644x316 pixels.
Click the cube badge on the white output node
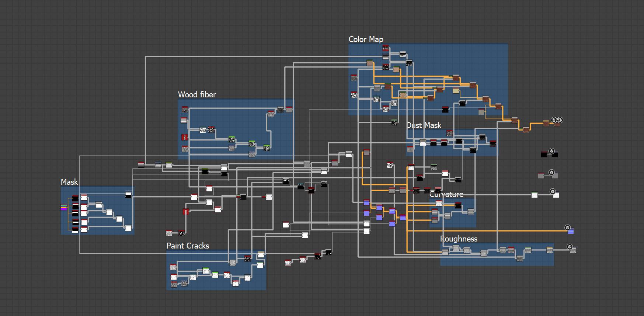553,191
